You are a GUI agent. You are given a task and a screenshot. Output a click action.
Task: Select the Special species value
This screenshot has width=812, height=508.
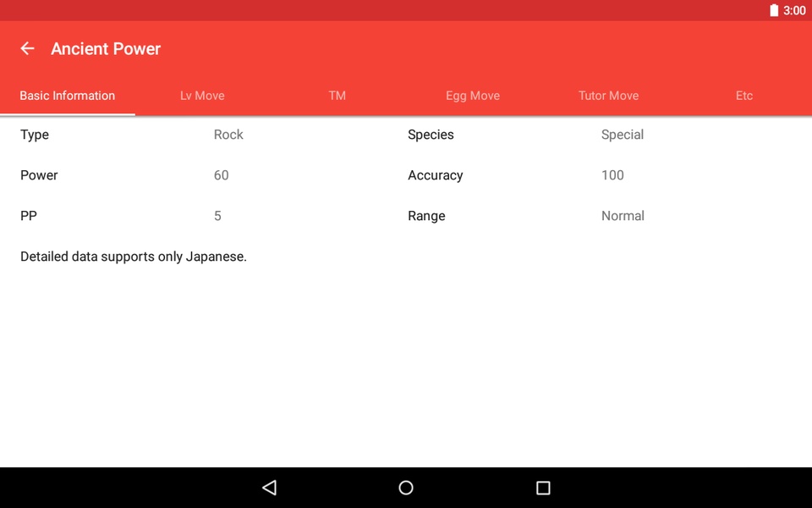tap(623, 135)
